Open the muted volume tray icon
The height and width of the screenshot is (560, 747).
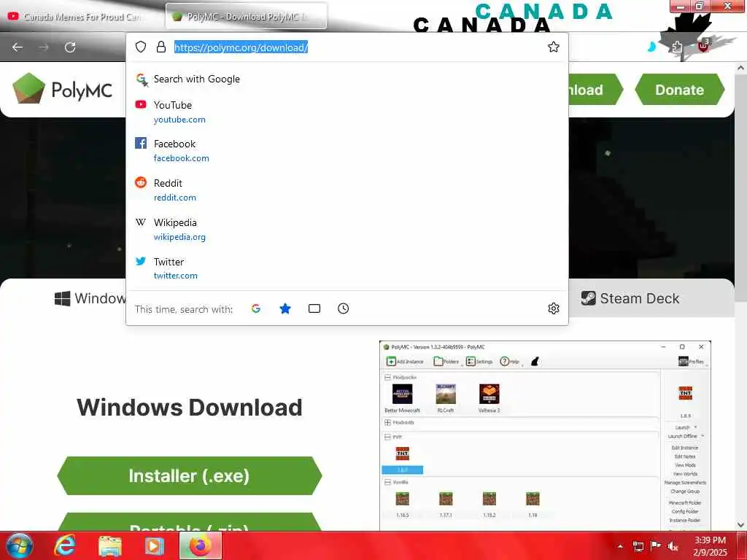673,546
